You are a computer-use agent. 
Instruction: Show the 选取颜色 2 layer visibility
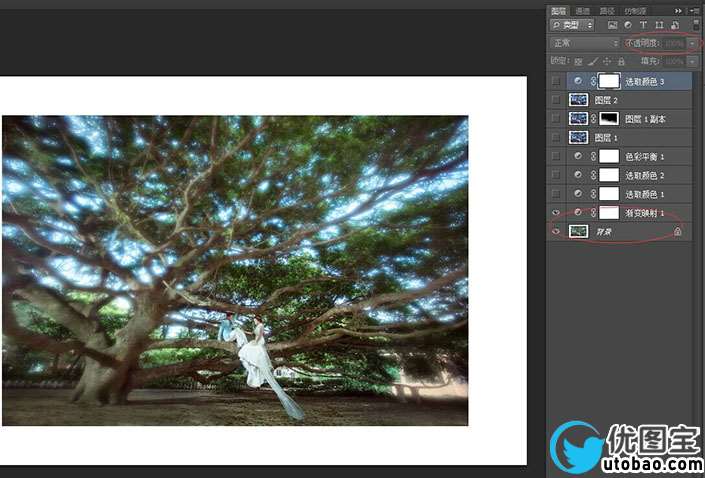point(556,175)
